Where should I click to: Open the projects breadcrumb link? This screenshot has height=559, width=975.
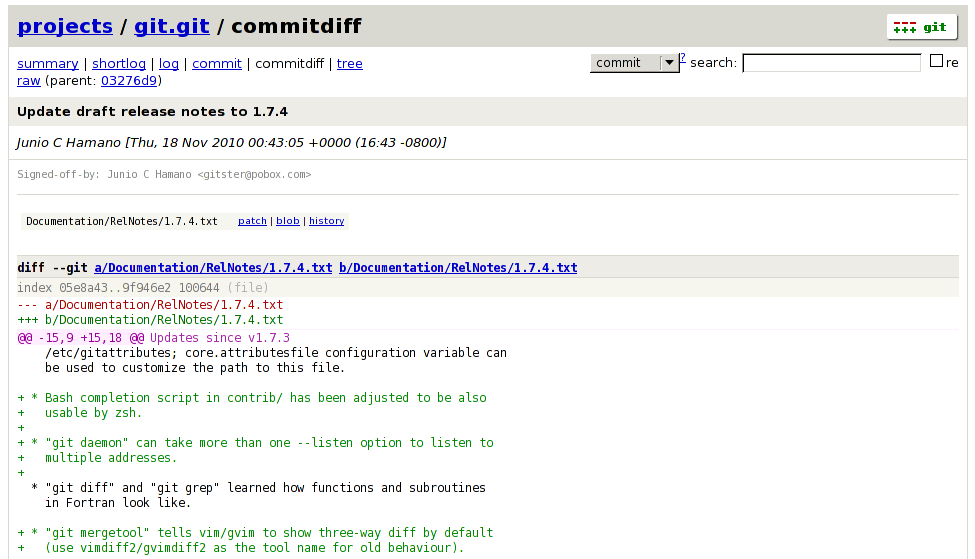click(x=65, y=26)
